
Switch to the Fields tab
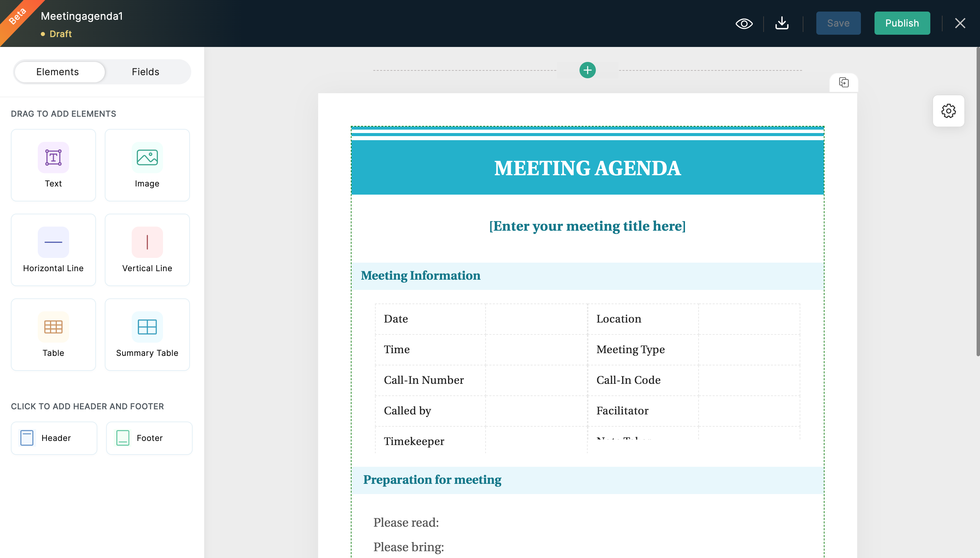tap(145, 71)
